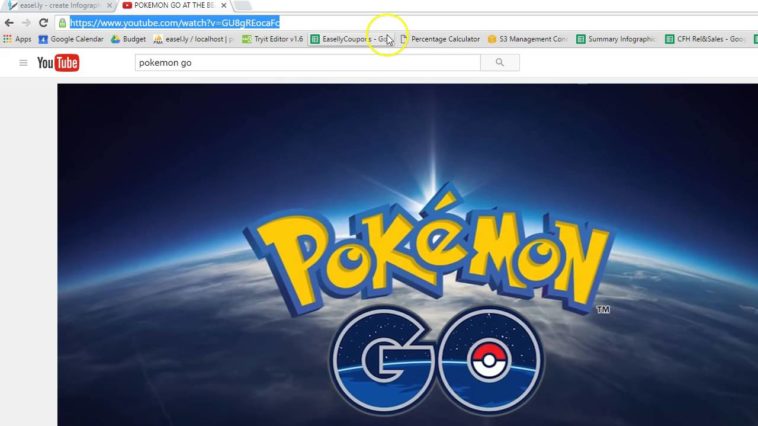Open the YouTube hamburger guide menu
The width and height of the screenshot is (758, 426).
(x=23, y=63)
